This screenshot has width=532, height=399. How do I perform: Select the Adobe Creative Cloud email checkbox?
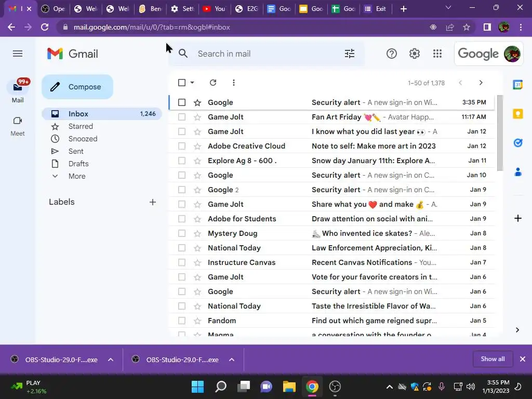[182, 146]
